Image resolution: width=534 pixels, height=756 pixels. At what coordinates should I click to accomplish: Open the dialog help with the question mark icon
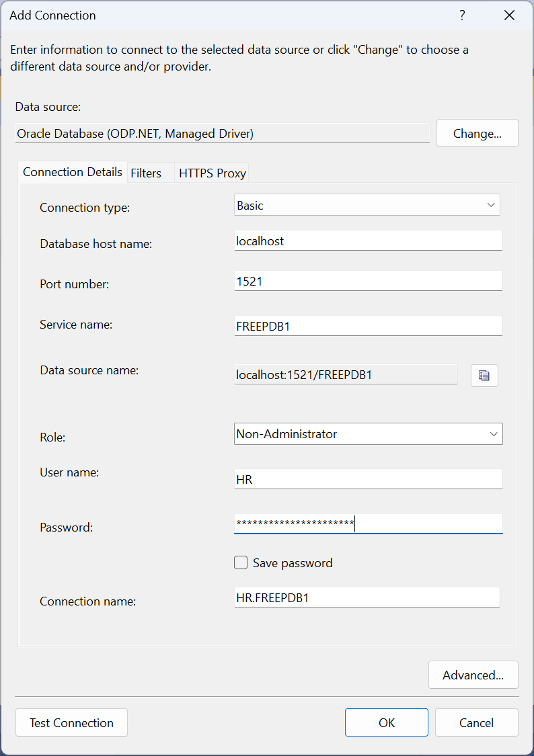tap(462, 15)
